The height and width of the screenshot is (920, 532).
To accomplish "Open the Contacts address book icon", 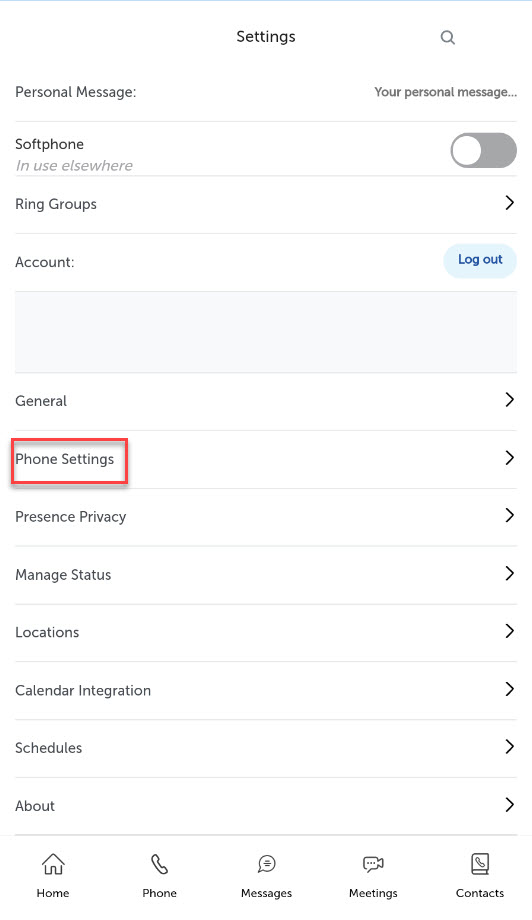I will point(480,864).
